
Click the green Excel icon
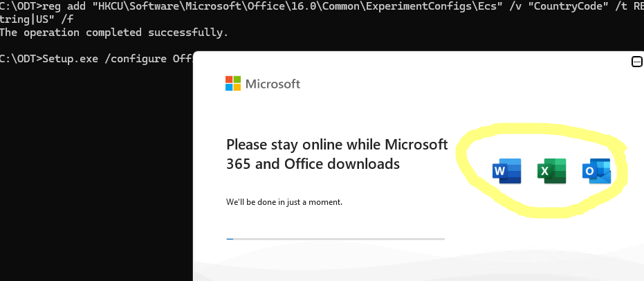(x=551, y=171)
